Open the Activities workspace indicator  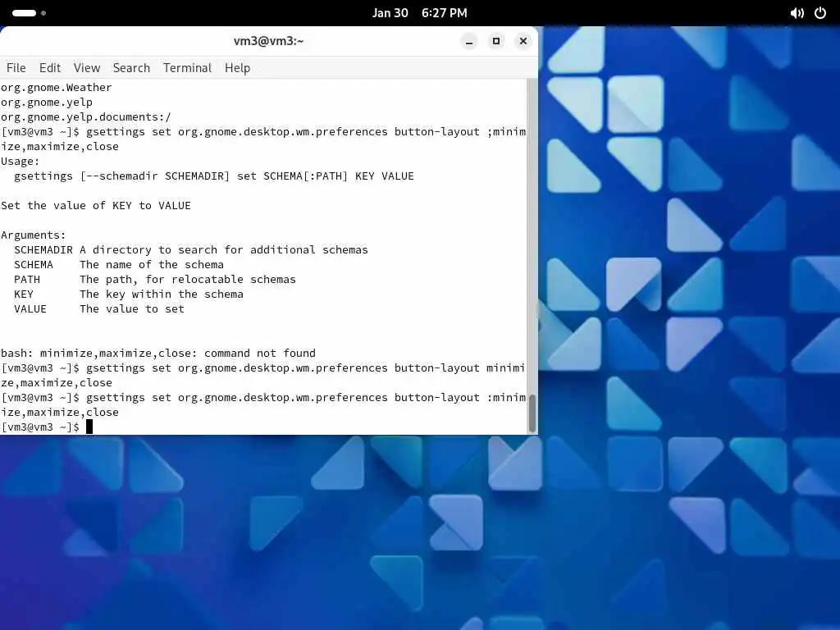click(x=29, y=13)
